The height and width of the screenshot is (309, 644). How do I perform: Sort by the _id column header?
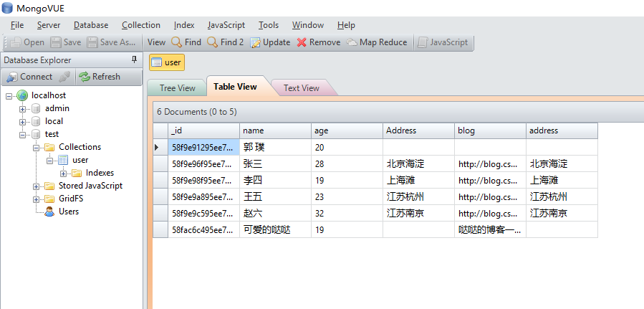[203, 130]
